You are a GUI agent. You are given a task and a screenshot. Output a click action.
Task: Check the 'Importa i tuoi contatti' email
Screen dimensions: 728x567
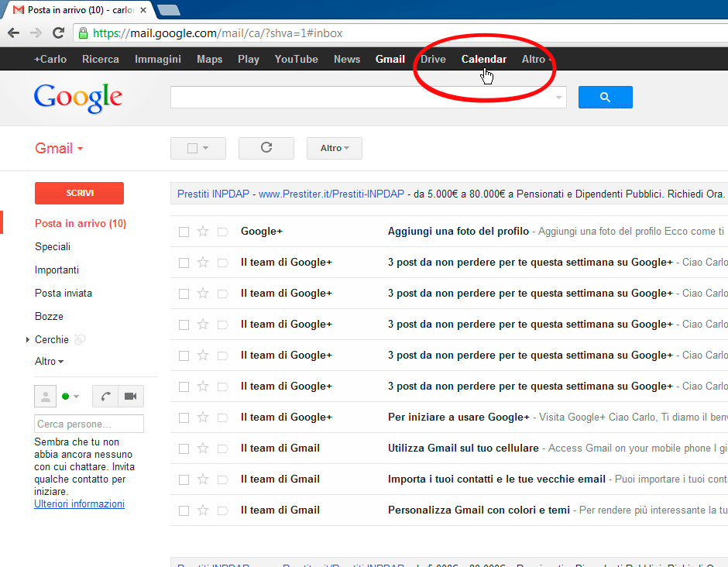pos(184,479)
